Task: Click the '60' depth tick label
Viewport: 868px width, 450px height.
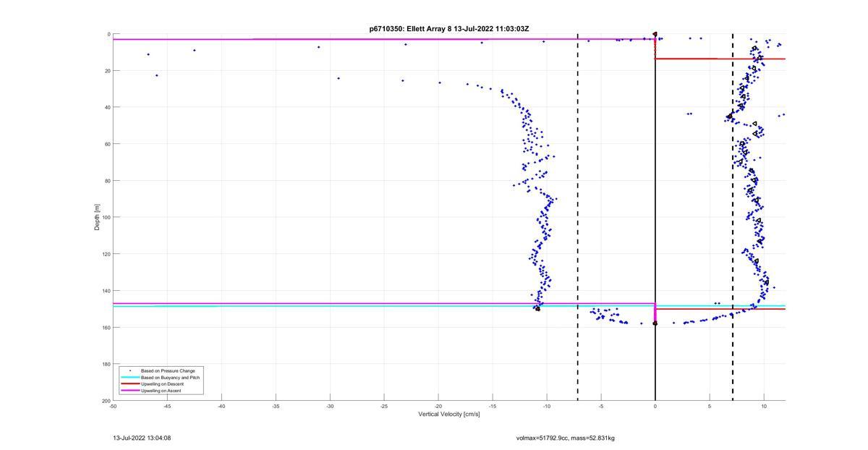Action: point(107,144)
